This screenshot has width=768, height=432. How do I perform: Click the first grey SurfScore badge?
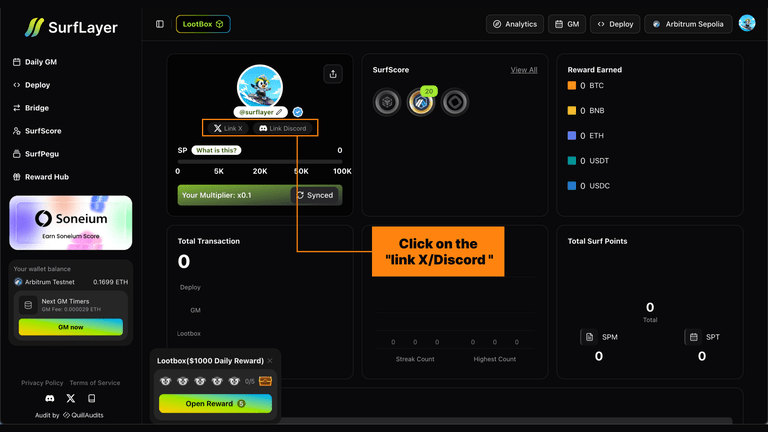387,102
